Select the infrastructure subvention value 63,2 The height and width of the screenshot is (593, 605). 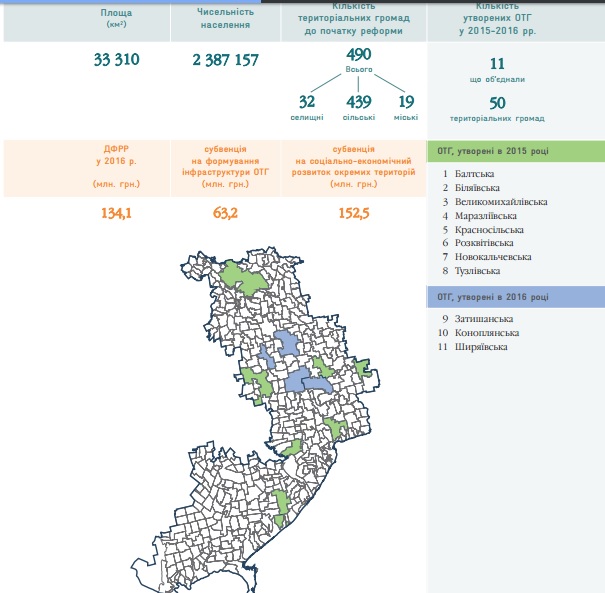click(x=225, y=212)
